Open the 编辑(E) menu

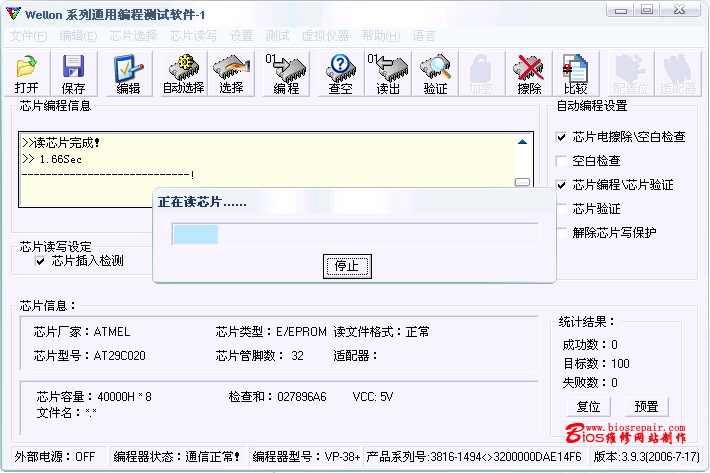tap(78, 36)
